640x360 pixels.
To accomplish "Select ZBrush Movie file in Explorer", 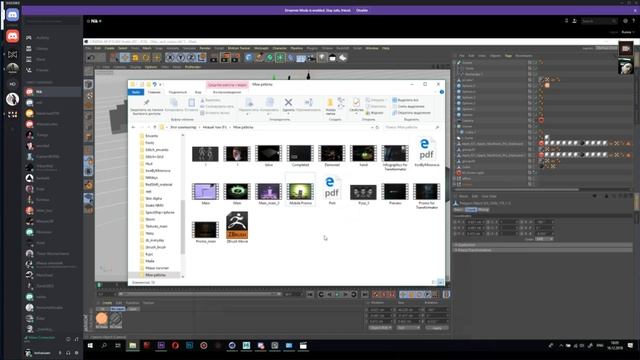I will 237,227.
